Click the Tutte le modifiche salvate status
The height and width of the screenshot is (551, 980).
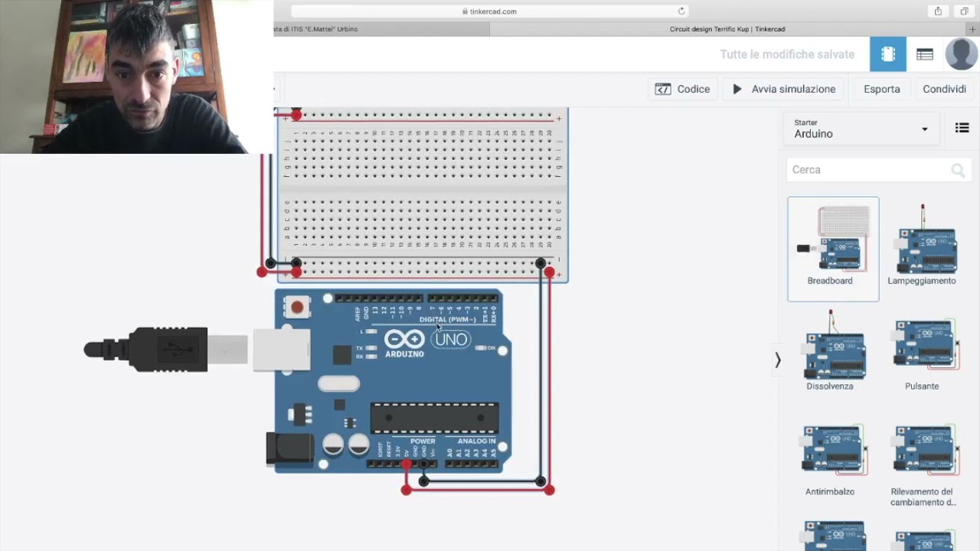coord(787,54)
